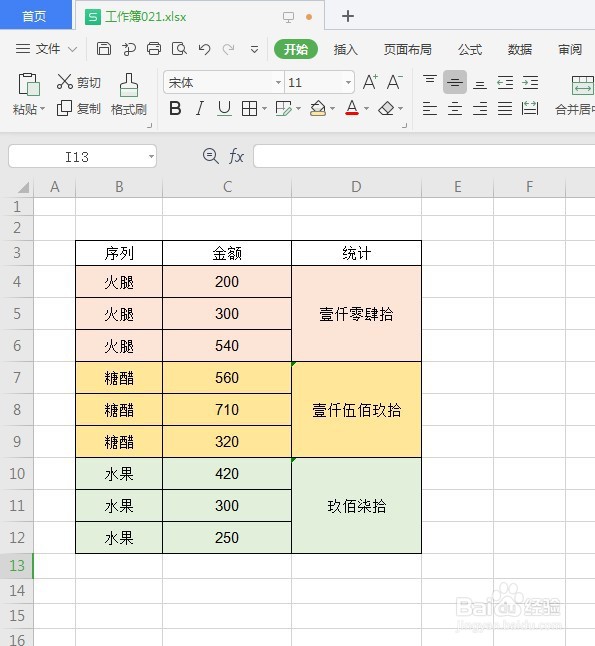
Task: Open the 插入 ribbon tab
Action: pyautogui.click(x=345, y=50)
